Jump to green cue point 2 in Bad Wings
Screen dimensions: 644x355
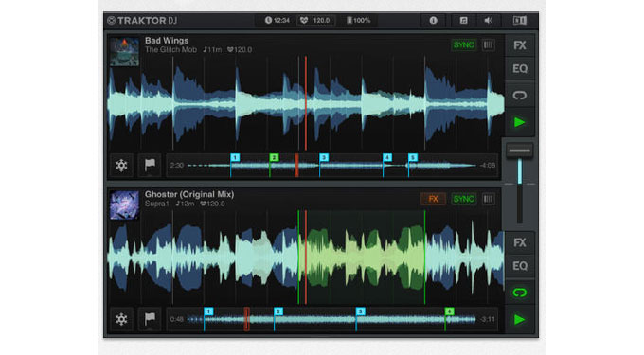[x=274, y=157]
